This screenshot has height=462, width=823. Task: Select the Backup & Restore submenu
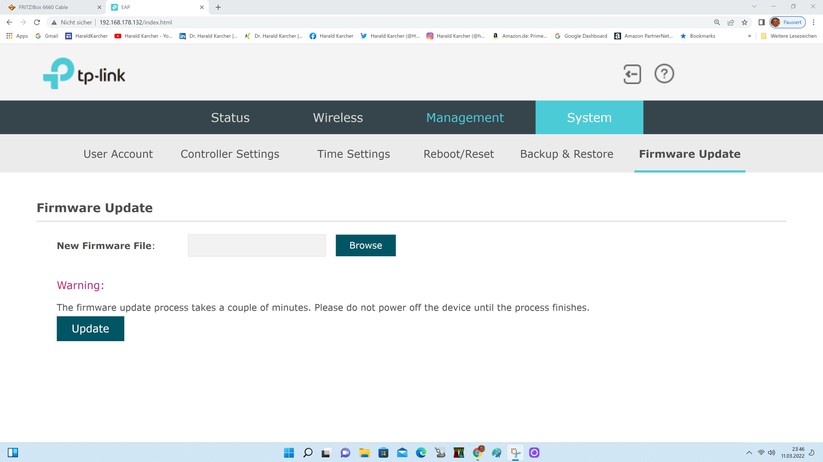566,154
